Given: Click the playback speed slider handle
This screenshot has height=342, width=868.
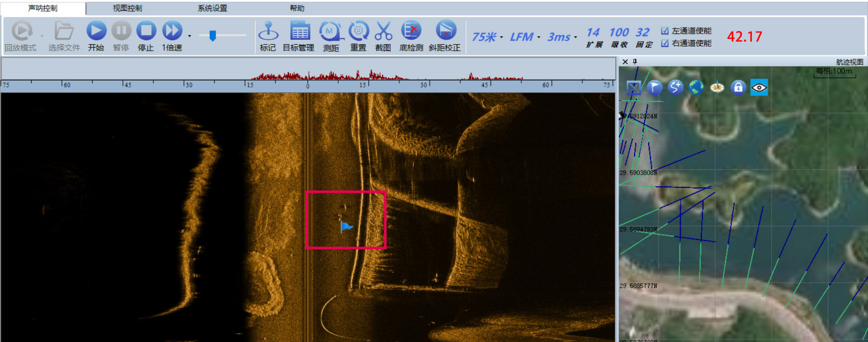Looking at the screenshot, I should point(212,36).
